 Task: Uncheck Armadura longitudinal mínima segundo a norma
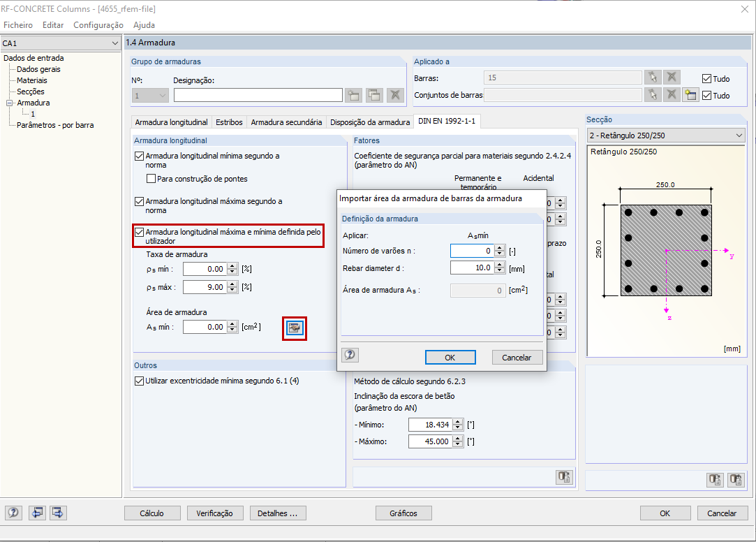(138, 156)
